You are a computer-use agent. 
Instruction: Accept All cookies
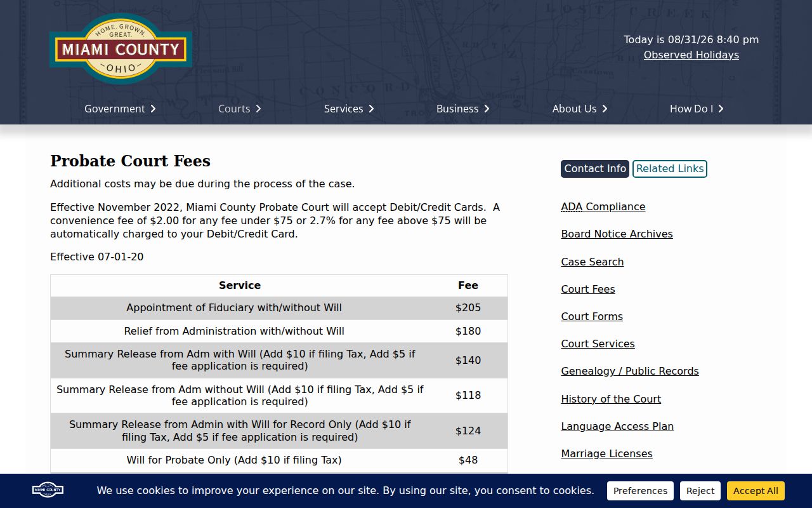[756, 491]
